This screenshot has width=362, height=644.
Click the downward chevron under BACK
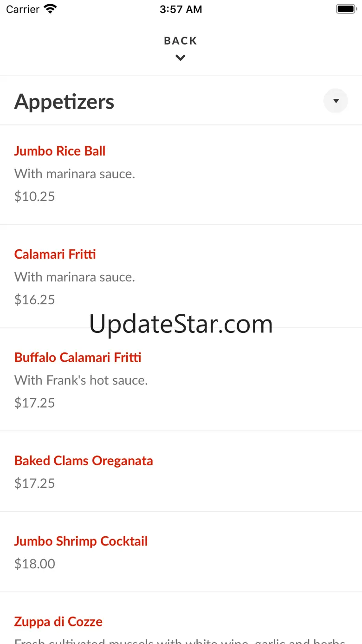tap(181, 58)
